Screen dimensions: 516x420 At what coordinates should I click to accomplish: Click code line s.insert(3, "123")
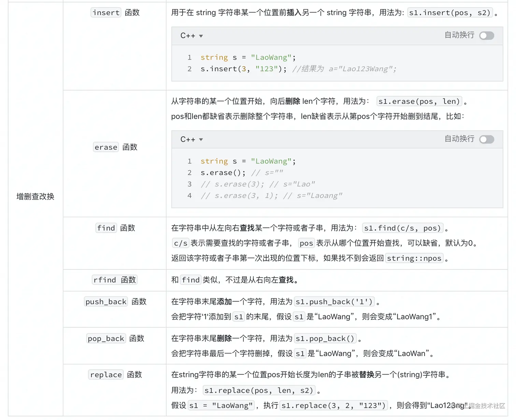coord(243,69)
